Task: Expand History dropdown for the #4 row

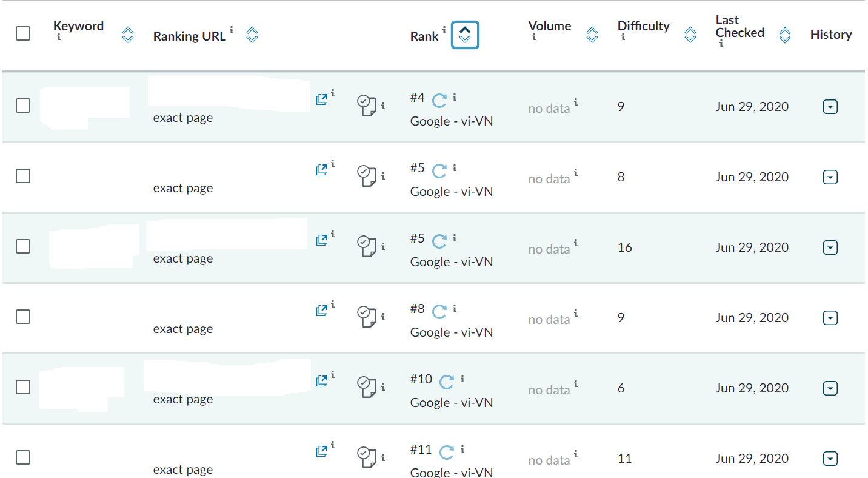Action: (830, 107)
